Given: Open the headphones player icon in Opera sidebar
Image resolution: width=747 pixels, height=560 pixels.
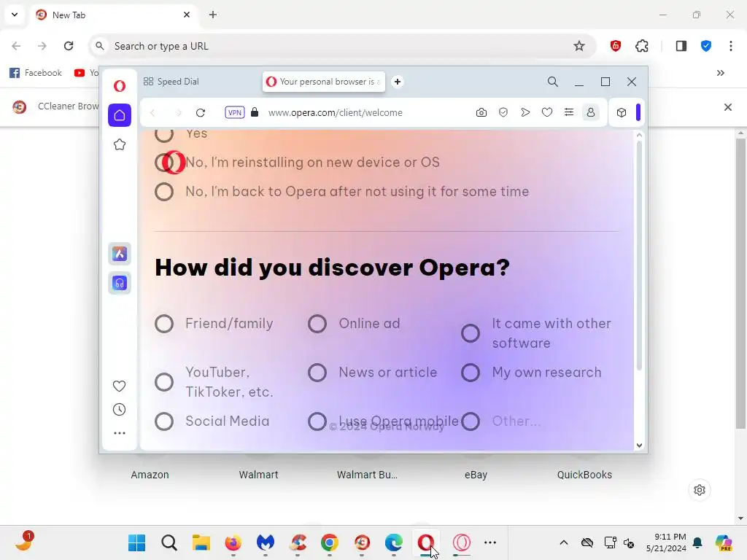Looking at the screenshot, I should 120,284.
